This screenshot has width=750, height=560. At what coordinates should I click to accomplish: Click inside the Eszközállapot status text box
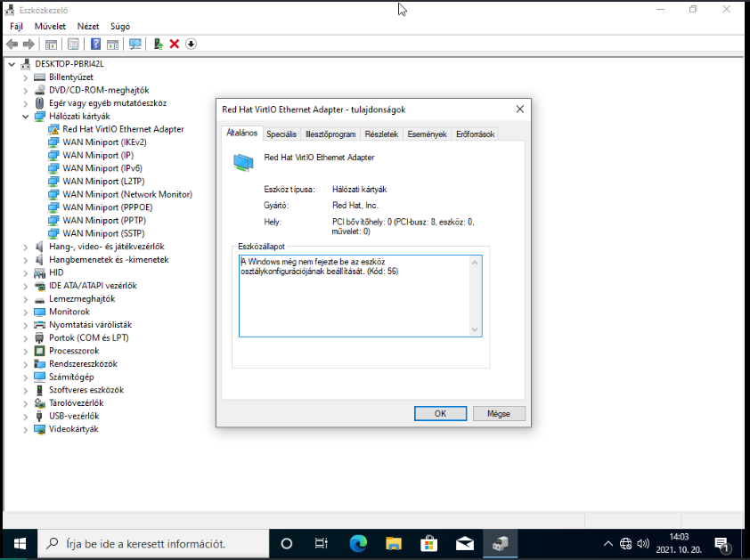point(360,296)
